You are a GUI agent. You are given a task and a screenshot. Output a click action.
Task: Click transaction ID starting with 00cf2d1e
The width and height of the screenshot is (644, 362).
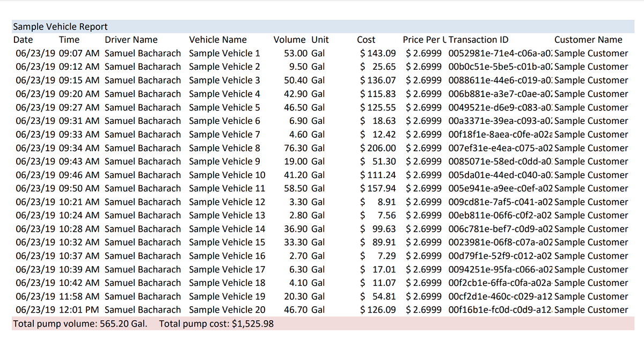pyautogui.click(x=500, y=297)
